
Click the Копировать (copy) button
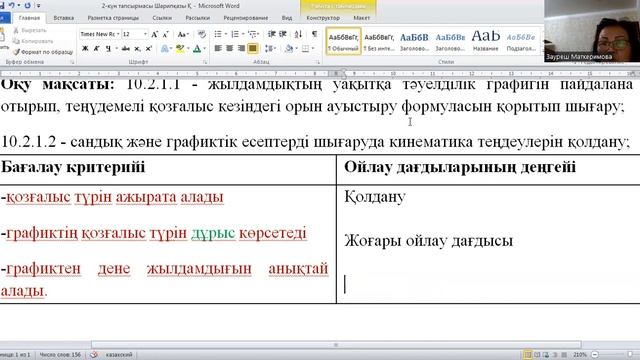click(33, 41)
